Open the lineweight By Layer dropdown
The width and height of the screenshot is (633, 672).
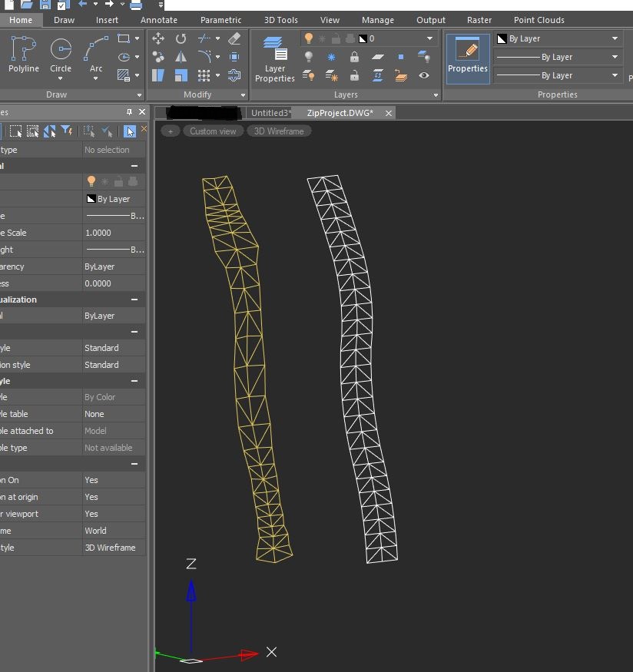point(615,75)
